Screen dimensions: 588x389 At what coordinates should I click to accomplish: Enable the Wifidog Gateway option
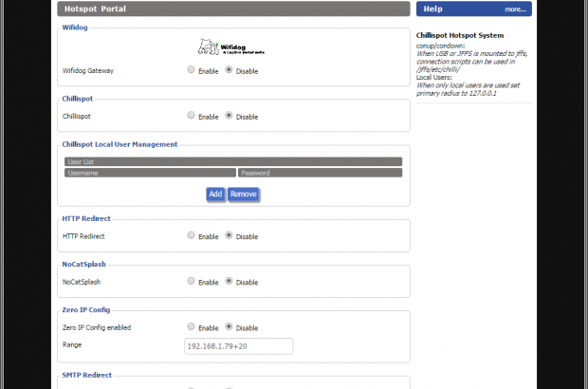coord(192,70)
